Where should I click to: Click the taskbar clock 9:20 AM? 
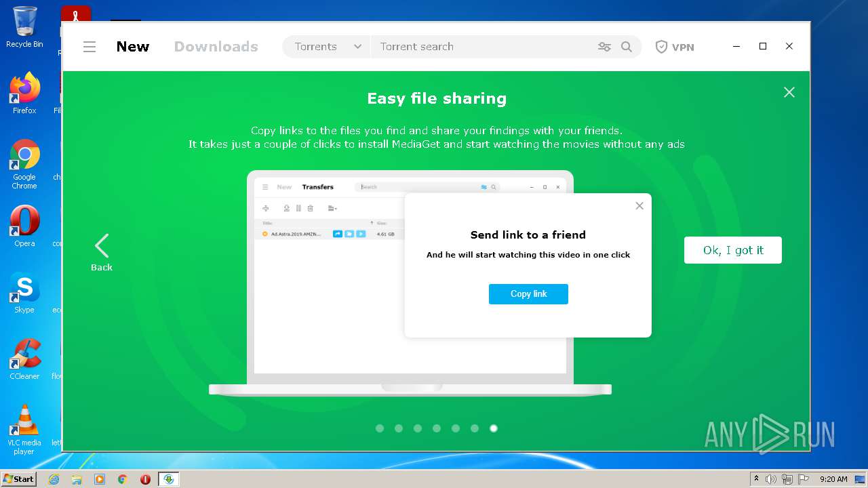(833, 479)
